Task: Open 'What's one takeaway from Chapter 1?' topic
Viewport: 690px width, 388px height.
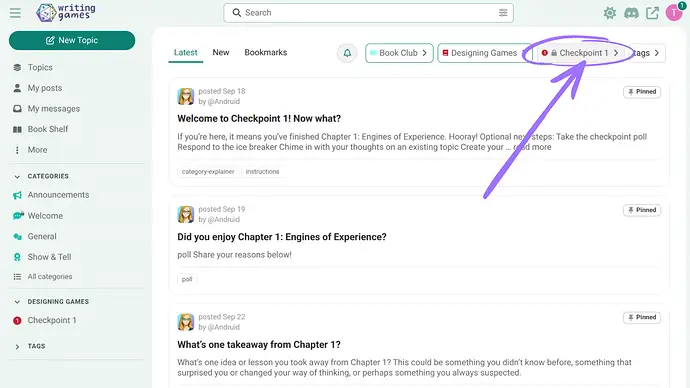Action: [x=259, y=345]
